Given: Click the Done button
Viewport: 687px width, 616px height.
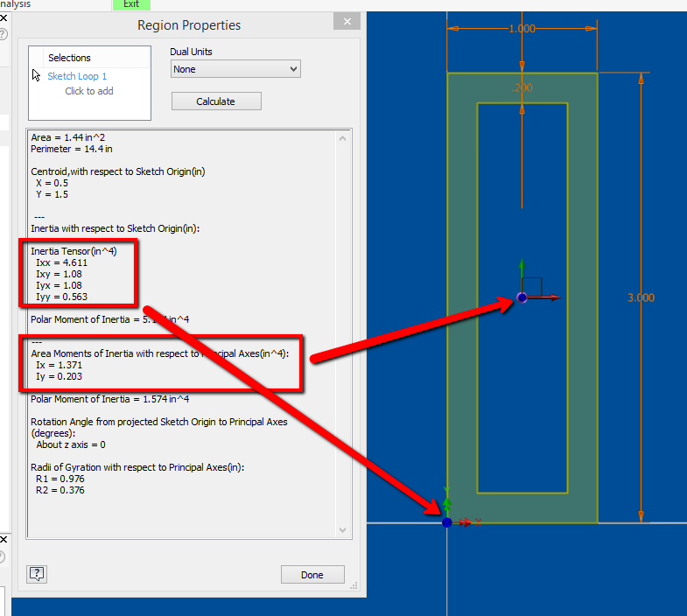Looking at the screenshot, I should coord(312,575).
